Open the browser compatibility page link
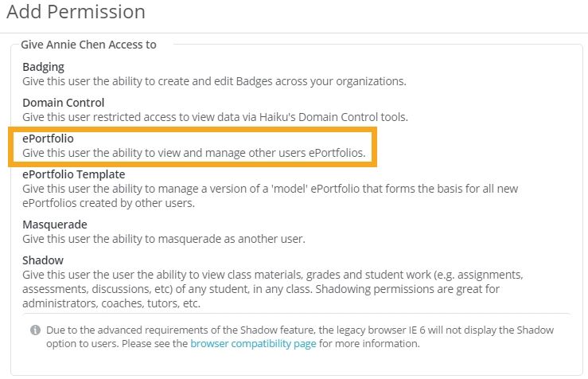The width and height of the screenshot is (588, 379). tap(253, 344)
